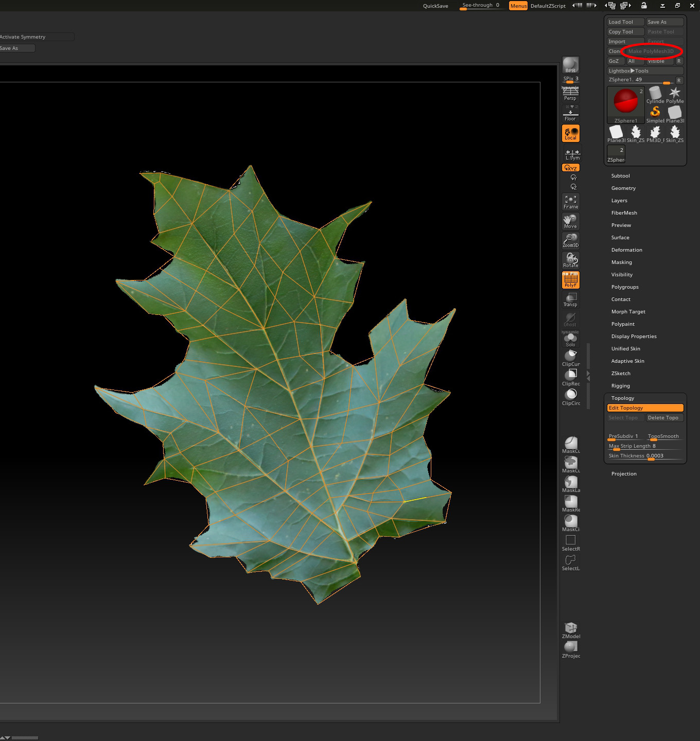
Task: Toggle PolyF polyframe display
Action: 570,280
